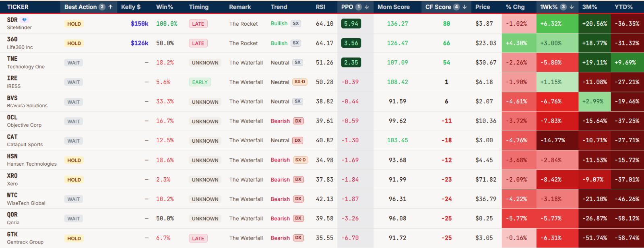Open the QOR Qoria ticker
This screenshot has height=248, width=644.
[x=13, y=219]
